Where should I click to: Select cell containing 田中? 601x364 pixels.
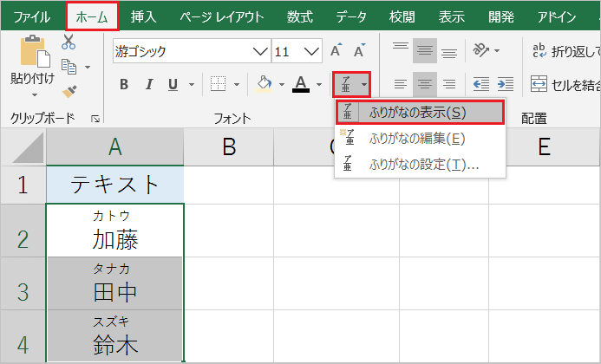(115, 283)
